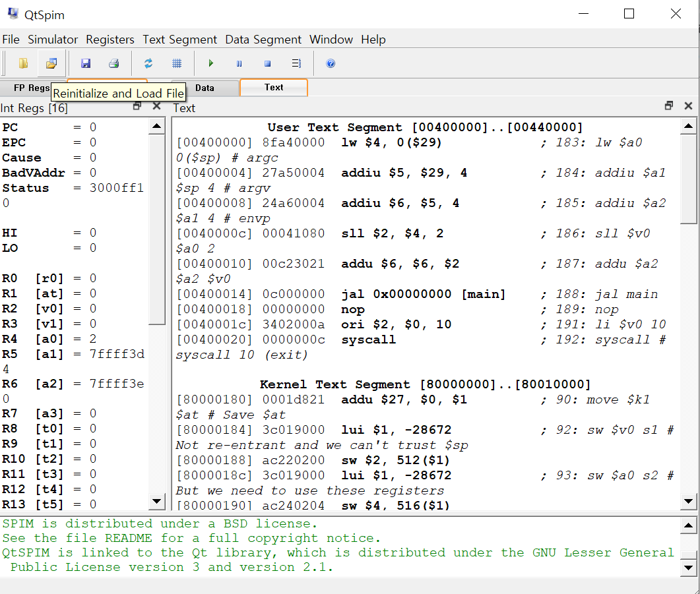Click the Status register value 3000ff1
This screenshot has width=700, height=594.
pyautogui.click(x=116, y=188)
